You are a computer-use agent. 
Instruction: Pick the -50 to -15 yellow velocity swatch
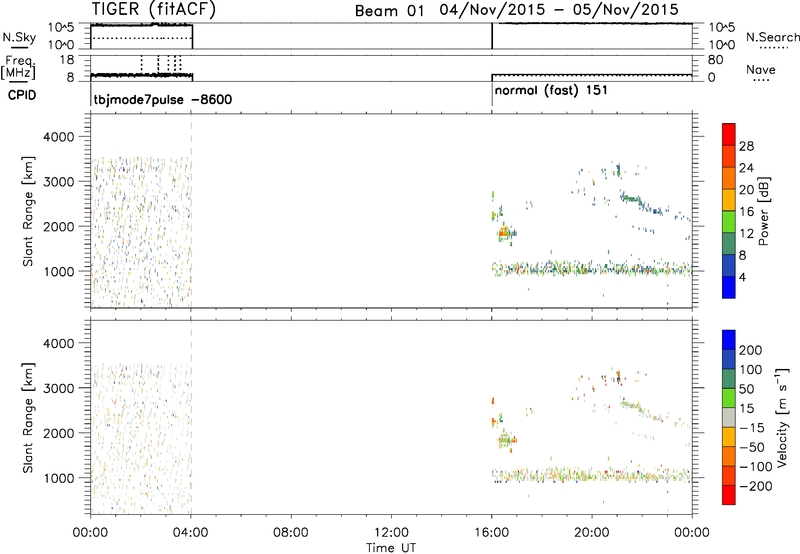point(729,437)
